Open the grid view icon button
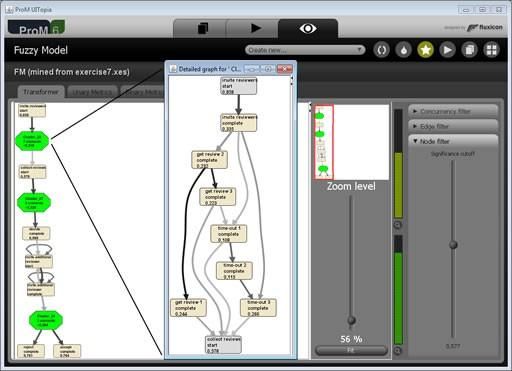Screen dimensions: 512x371 pyautogui.click(x=491, y=50)
